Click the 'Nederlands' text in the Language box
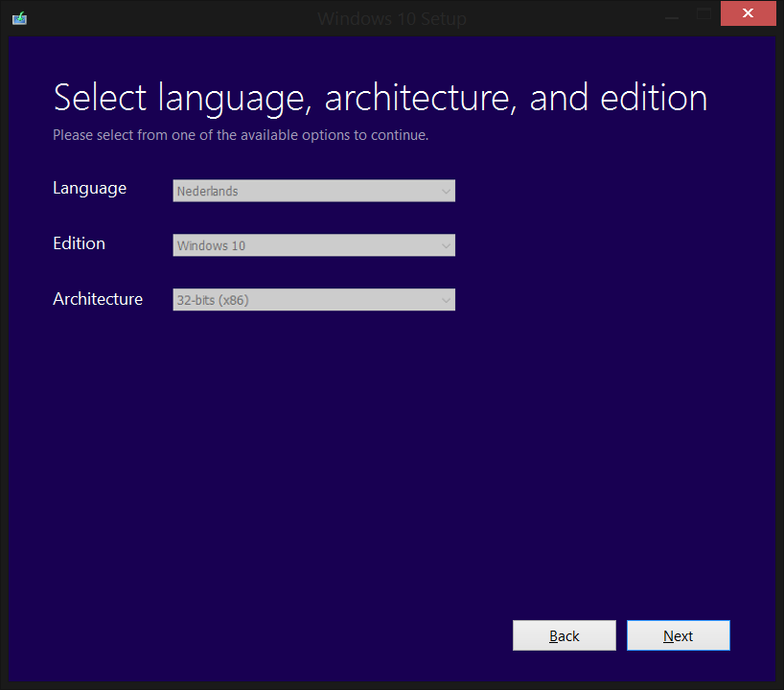 click(207, 191)
